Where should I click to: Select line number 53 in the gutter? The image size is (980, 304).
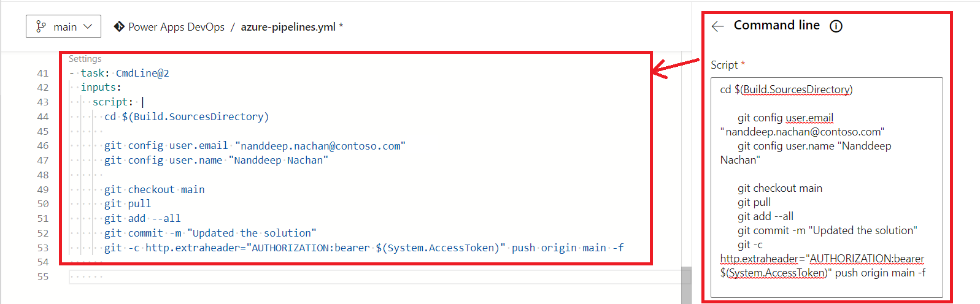click(x=42, y=248)
